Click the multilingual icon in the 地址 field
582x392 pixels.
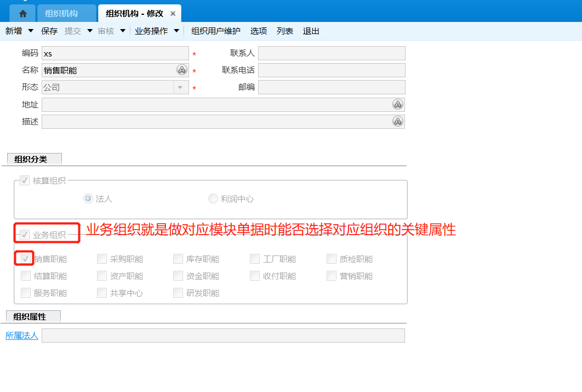pos(398,105)
